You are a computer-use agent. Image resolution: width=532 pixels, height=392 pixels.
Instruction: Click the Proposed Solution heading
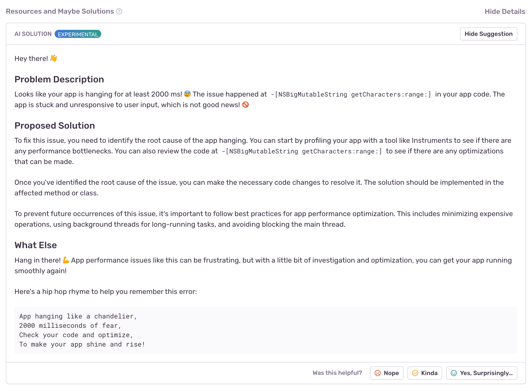click(x=55, y=126)
